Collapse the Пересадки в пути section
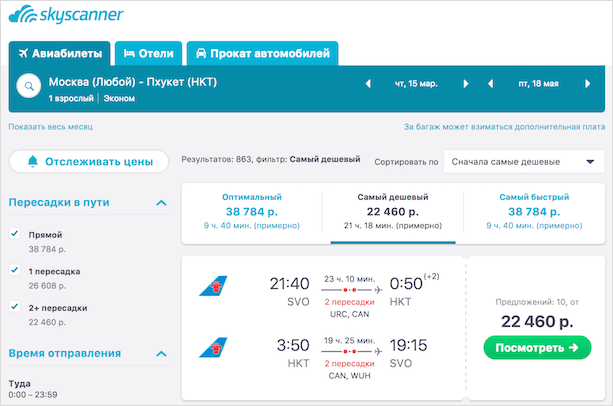This screenshot has width=613, height=406. tap(161, 203)
